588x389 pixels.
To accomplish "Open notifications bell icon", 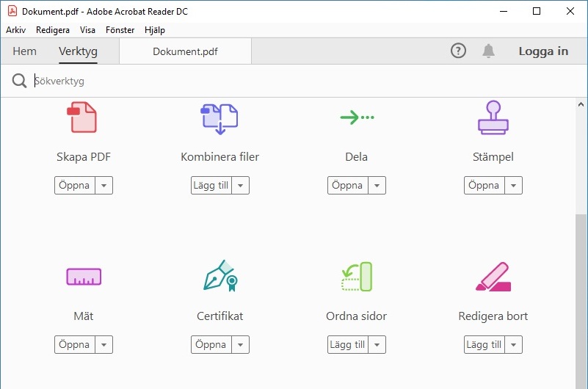I will pos(488,51).
